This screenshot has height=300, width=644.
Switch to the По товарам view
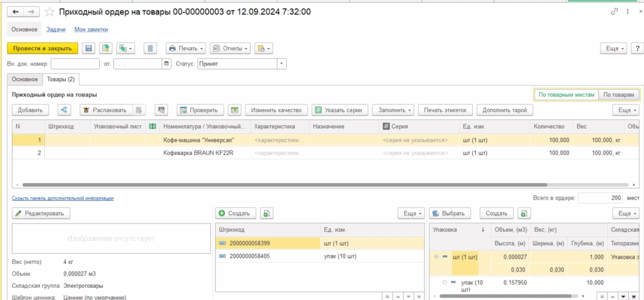619,95
